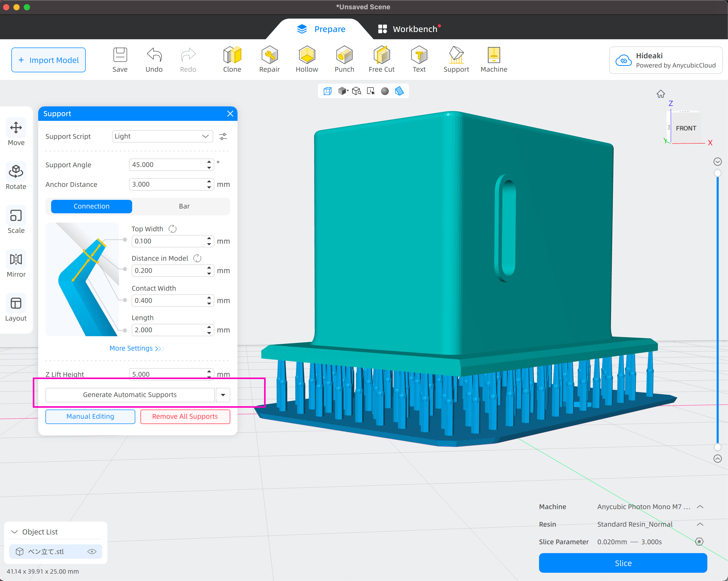Click the layer preview slider top handle
Image resolution: width=728 pixels, height=581 pixels.
[x=717, y=173]
